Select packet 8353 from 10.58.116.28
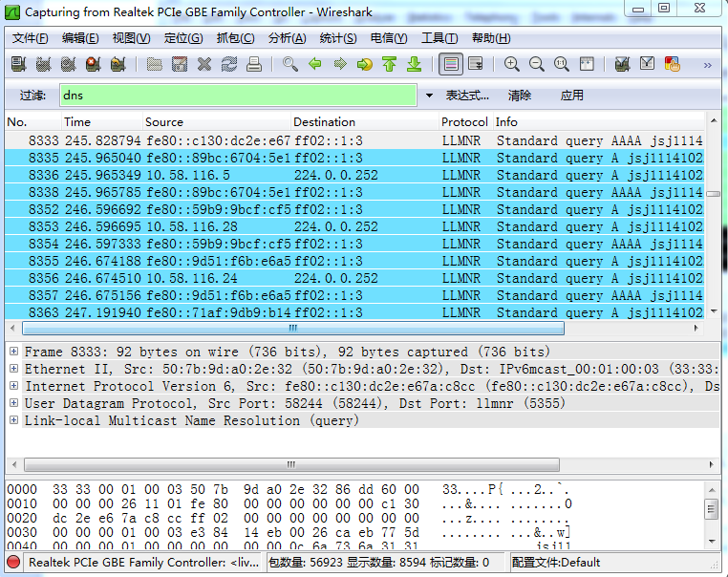 [x=354, y=226]
